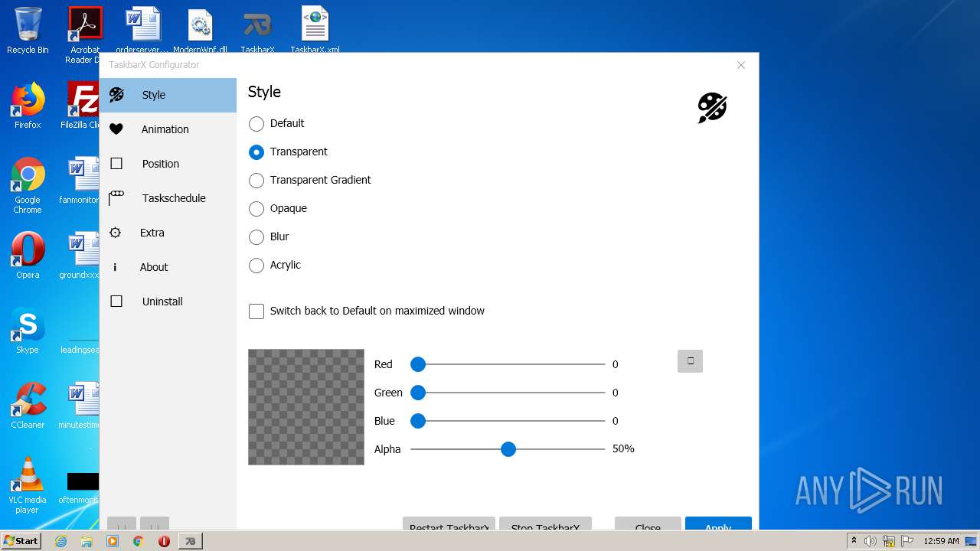Image resolution: width=980 pixels, height=551 pixels.
Task: Switch to the Extra settings page
Action: [x=168, y=233]
